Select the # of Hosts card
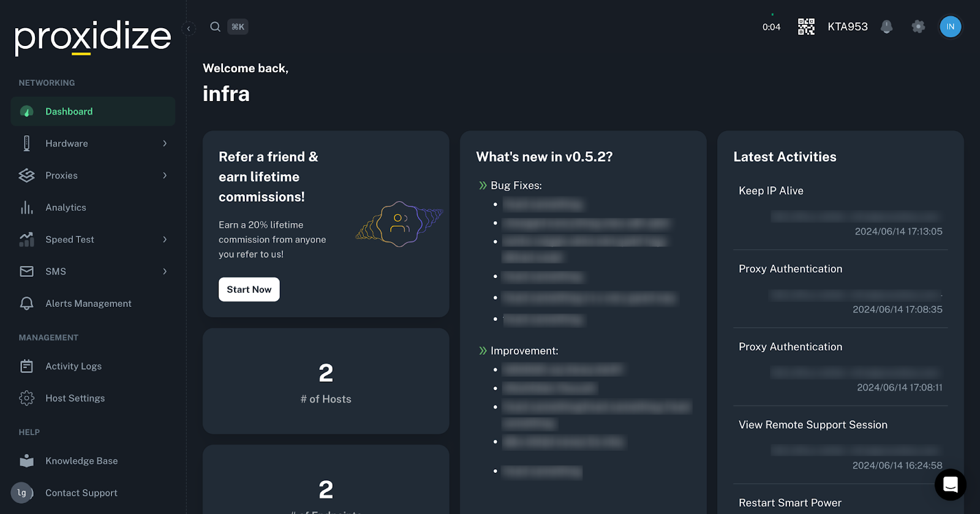 click(x=326, y=381)
